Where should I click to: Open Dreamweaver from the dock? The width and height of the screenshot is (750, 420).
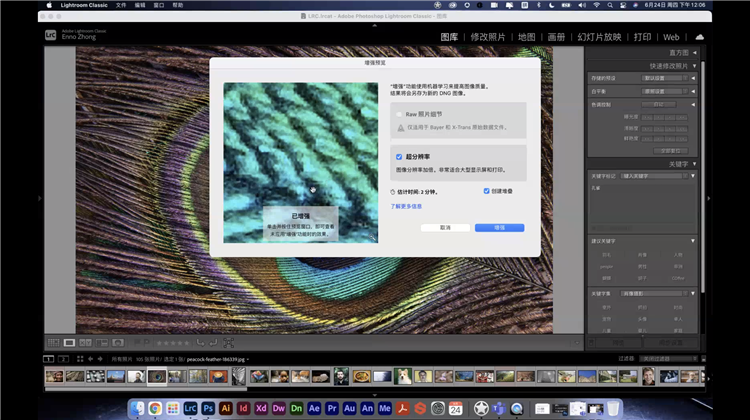click(x=279, y=409)
